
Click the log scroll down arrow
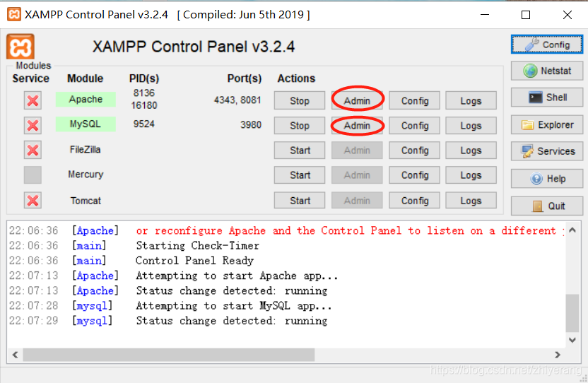572,340
